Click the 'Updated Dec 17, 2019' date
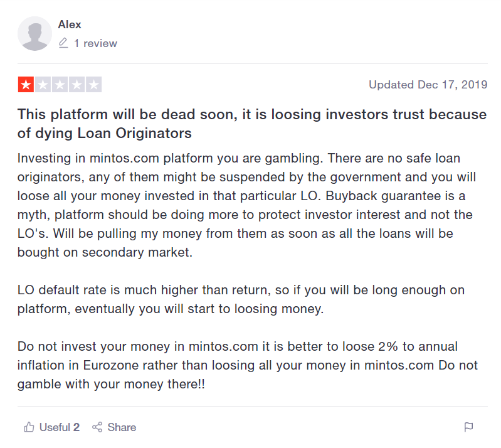This screenshot has width=501, height=448. [428, 85]
